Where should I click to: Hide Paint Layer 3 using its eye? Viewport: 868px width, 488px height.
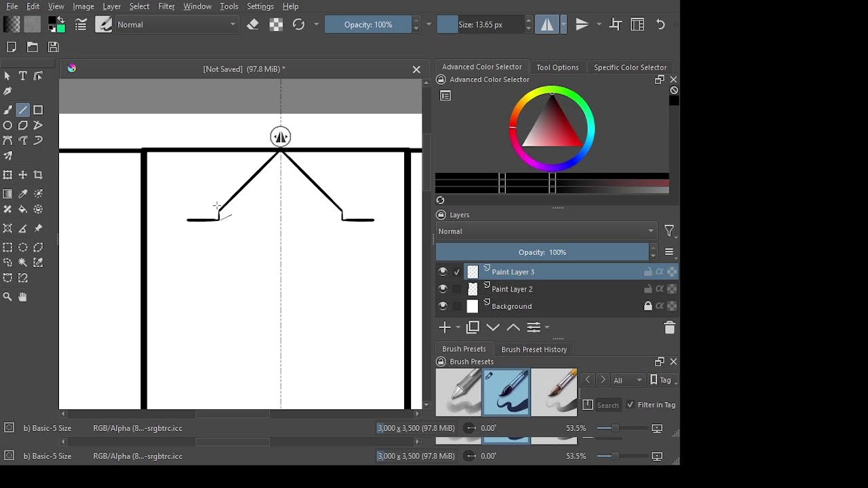443,272
